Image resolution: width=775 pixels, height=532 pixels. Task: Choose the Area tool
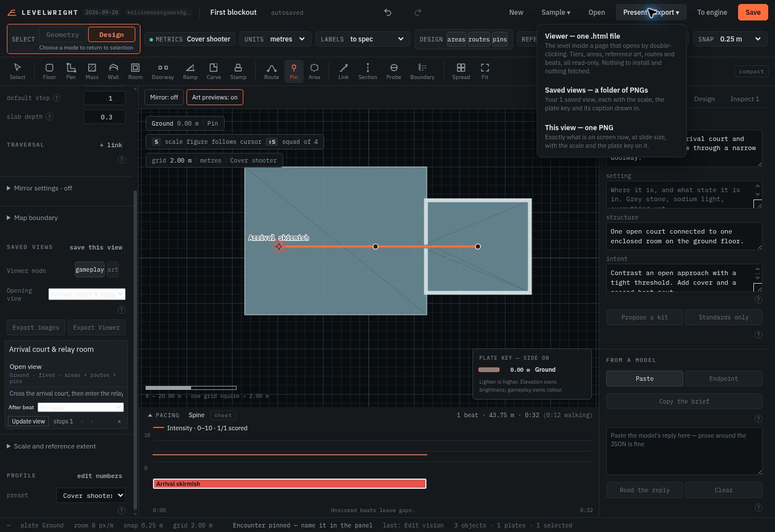tap(314, 71)
